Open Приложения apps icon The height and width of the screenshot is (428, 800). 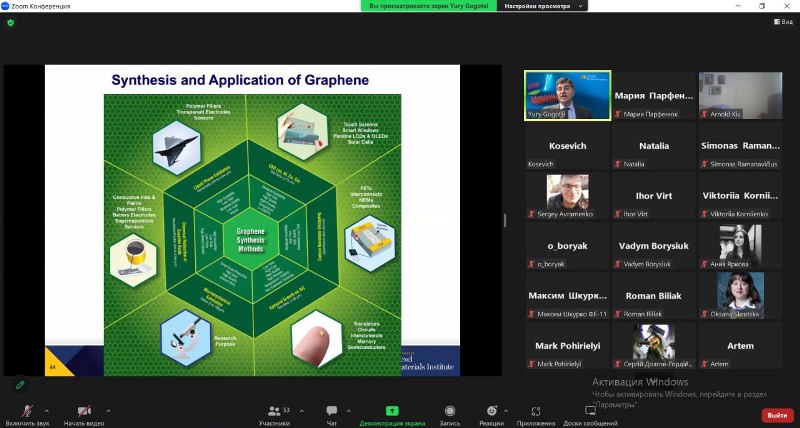(536, 414)
